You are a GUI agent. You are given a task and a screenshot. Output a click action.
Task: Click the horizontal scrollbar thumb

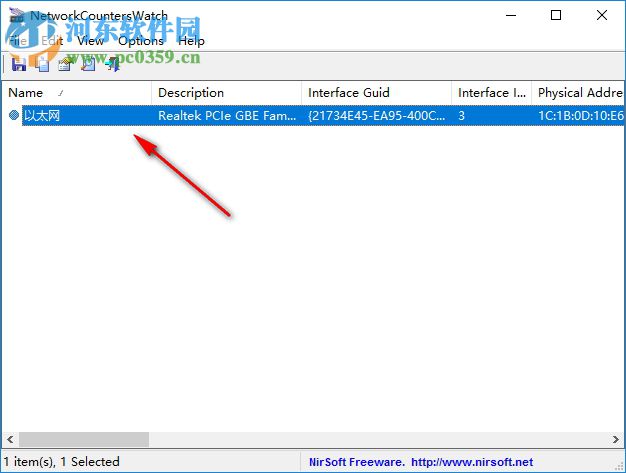84,439
